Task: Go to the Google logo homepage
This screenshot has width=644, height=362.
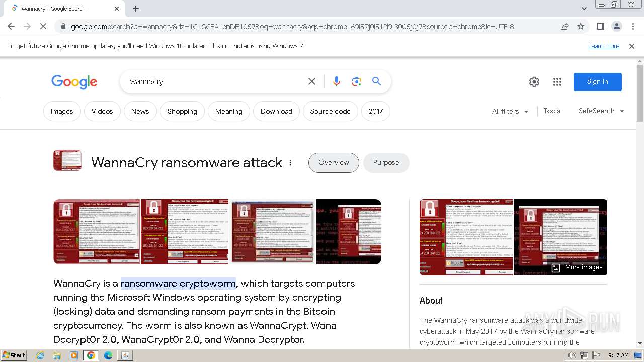Action: tap(74, 82)
